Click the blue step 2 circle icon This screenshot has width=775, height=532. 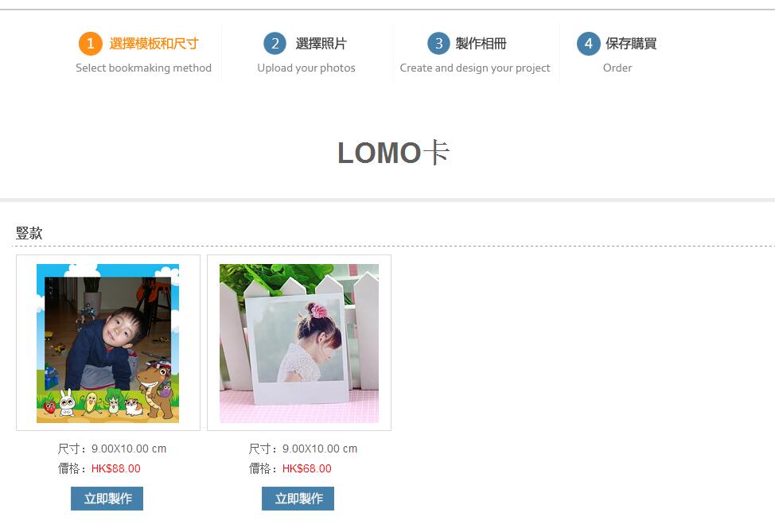coord(275,44)
